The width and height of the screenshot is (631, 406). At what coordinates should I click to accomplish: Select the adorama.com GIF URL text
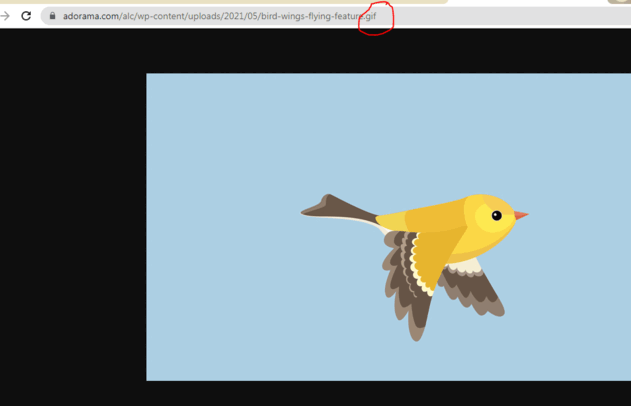pyautogui.click(x=219, y=16)
